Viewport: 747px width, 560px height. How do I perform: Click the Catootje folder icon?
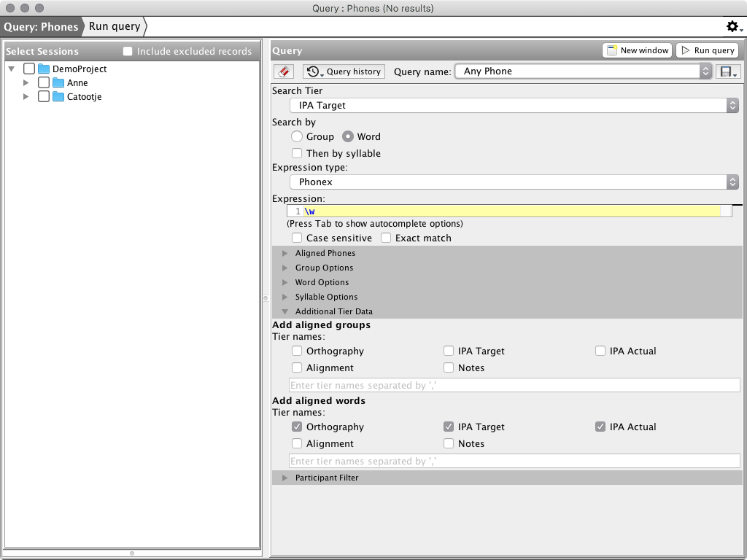pyautogui.click(x=58, y=96)
